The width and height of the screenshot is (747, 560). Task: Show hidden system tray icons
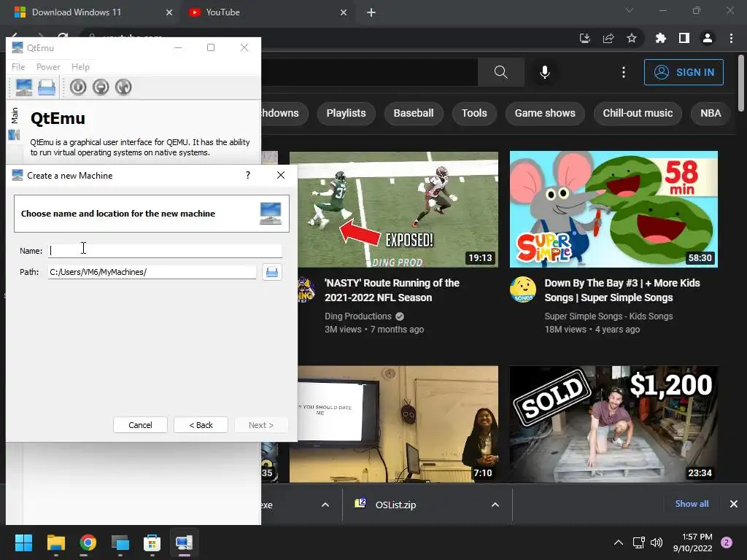point(618,542)
